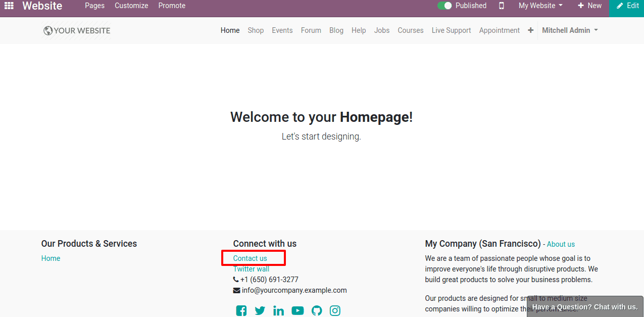Open the Twitter social icon

point(260,310)
